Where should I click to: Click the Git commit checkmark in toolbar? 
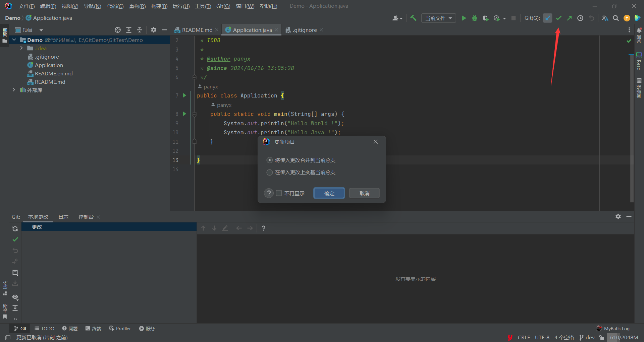tap(558, 18)
